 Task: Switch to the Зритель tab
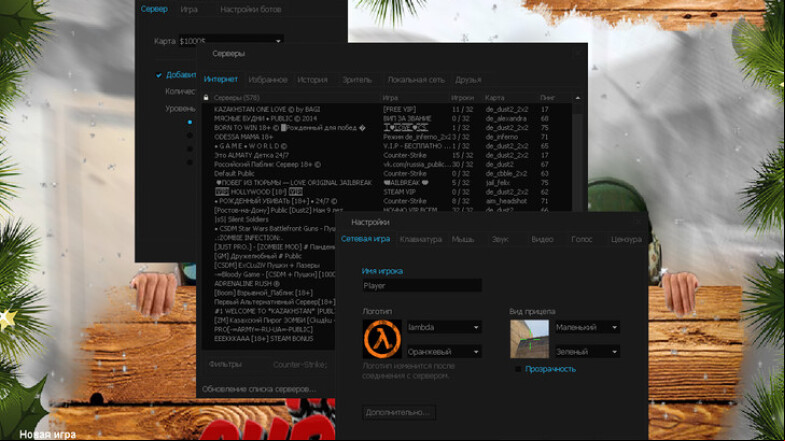(357, 80)
